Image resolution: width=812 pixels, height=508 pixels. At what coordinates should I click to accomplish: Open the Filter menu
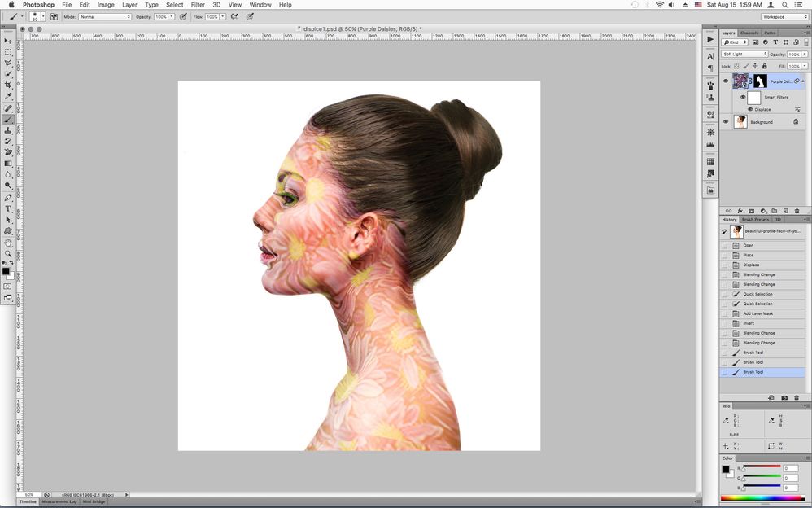(198, 5)
